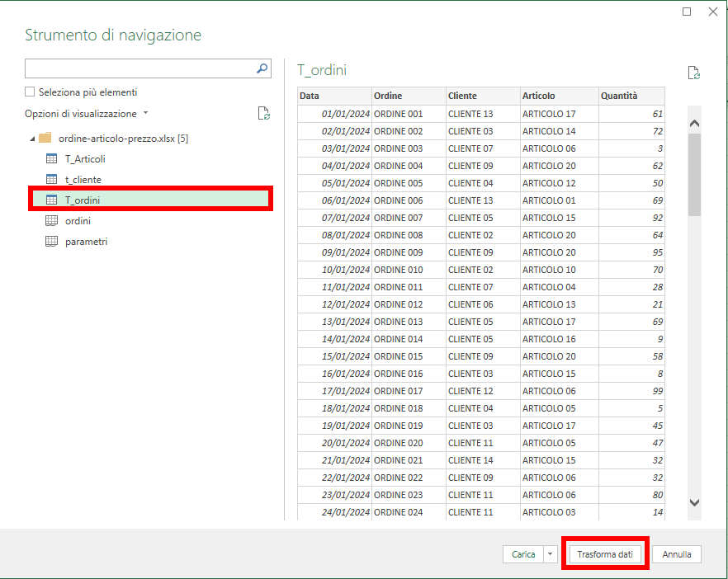Click the Annulla button
Screen dimensions: 728x579
click(677, 554)
